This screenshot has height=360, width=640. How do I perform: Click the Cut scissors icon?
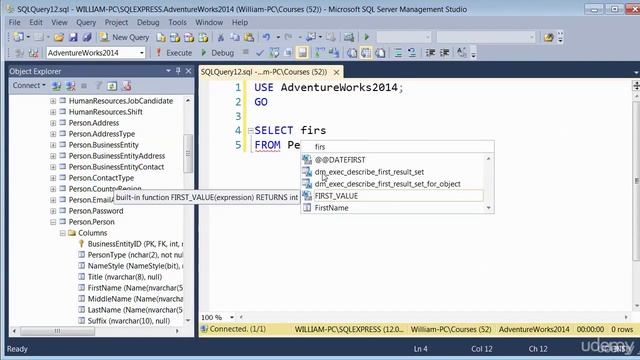point(221,38)
